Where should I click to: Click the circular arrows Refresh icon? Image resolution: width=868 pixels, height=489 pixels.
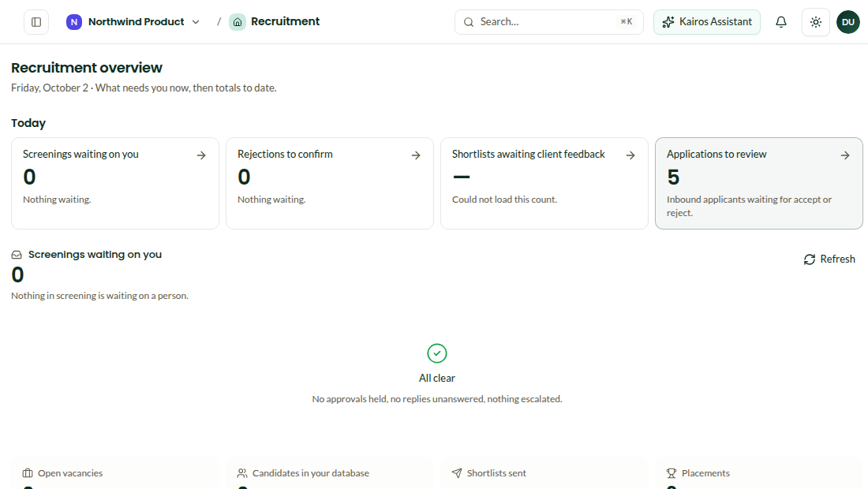click(810, 259)
